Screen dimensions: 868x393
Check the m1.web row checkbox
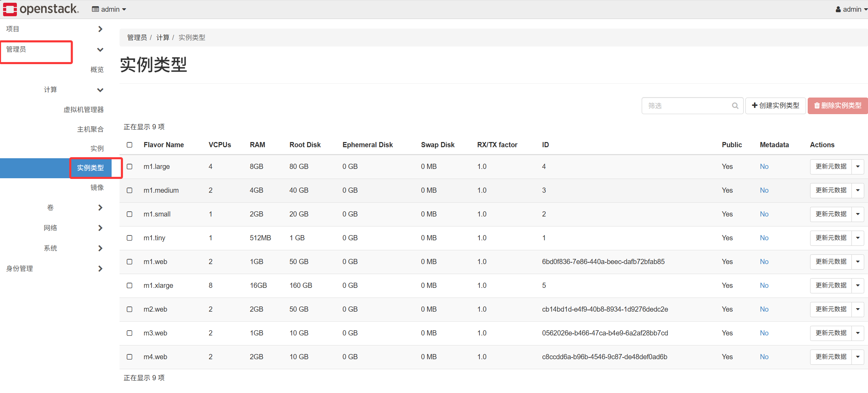pyautogui.click(x=130, y=262)
